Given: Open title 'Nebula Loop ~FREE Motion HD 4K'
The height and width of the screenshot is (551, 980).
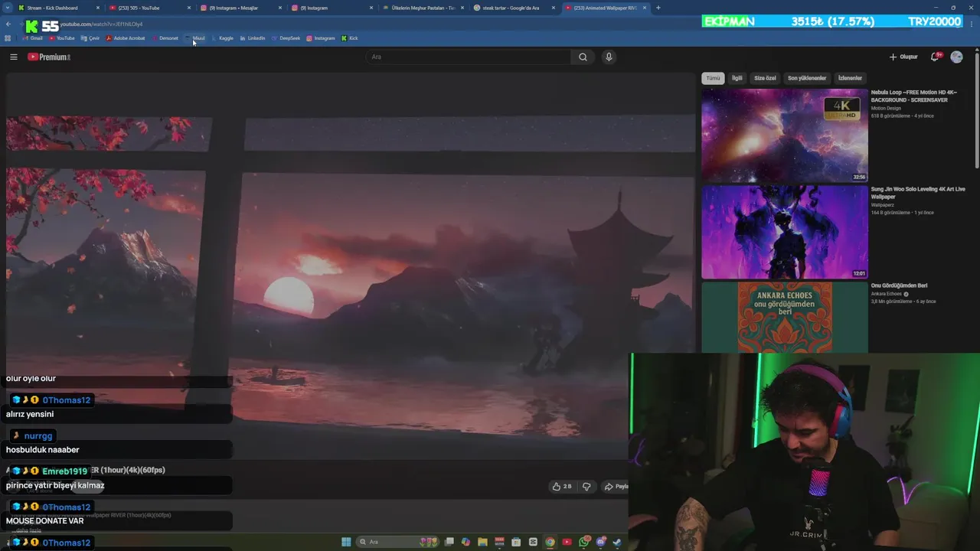Looking at the screenshot, I should pos(913,96).
